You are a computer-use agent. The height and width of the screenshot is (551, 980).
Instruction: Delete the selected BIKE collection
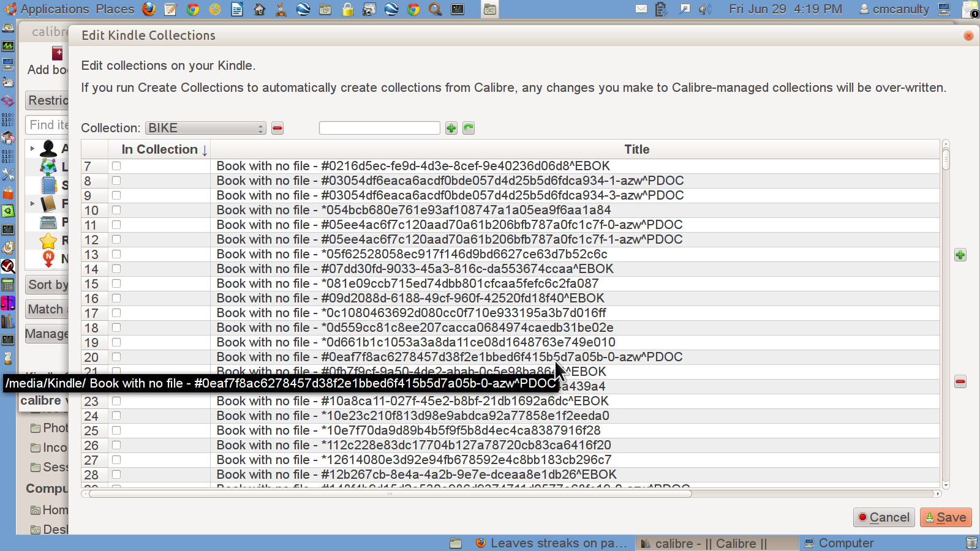tap(277, 128)
